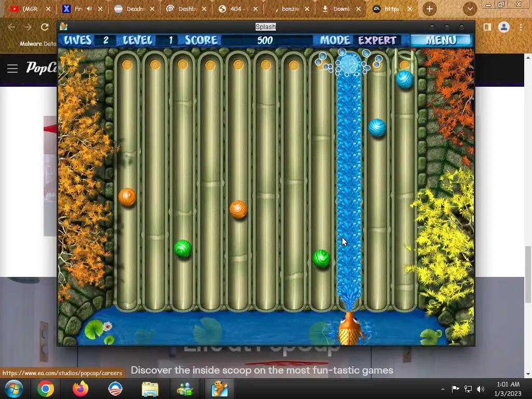Open the volume tray icon
This screenshot has width=532, height=399.
(x=481, y=389)
